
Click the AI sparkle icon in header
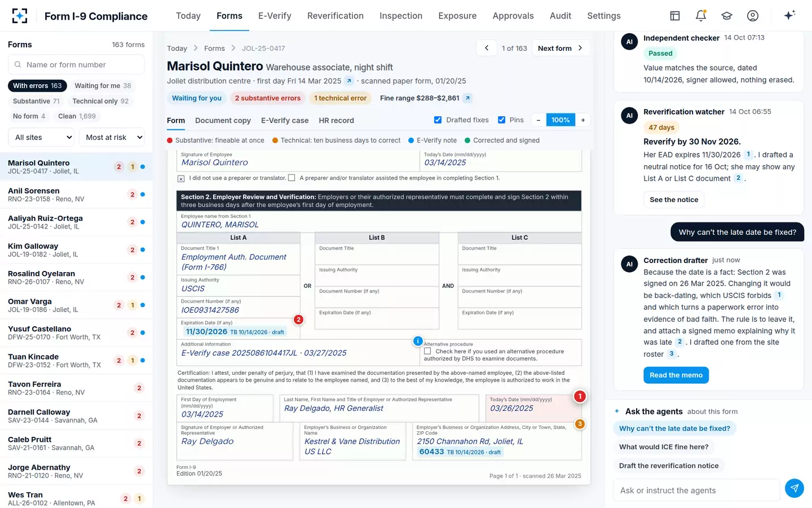[x=789, y=15]
